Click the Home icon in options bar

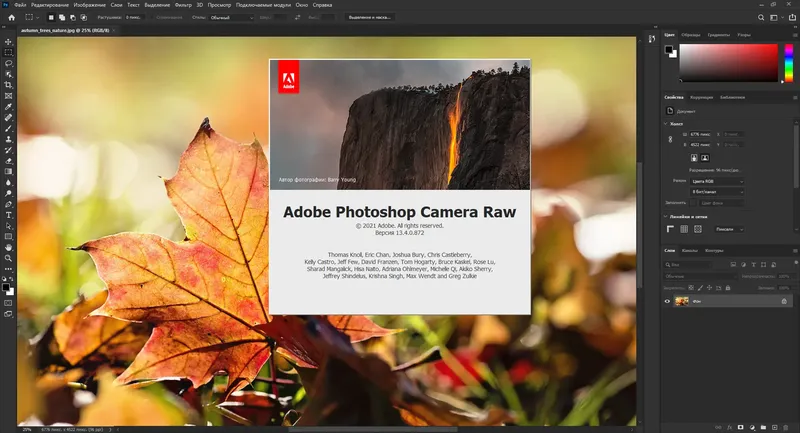pyautogui.click(x=11, y=17)
